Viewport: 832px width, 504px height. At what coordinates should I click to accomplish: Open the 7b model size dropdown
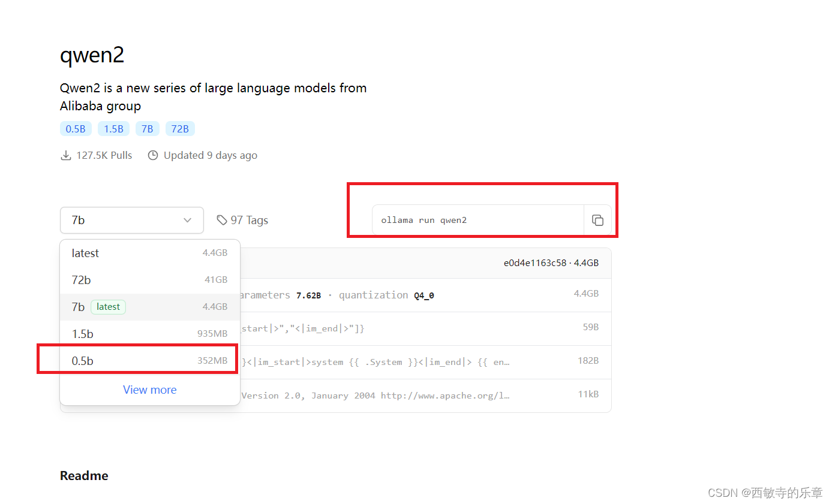(x=132, y=220)
